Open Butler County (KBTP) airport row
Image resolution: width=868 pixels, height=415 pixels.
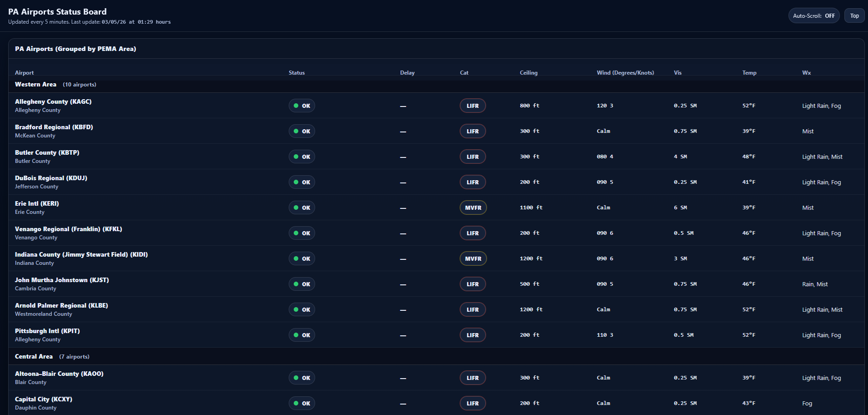click(47, 153)
